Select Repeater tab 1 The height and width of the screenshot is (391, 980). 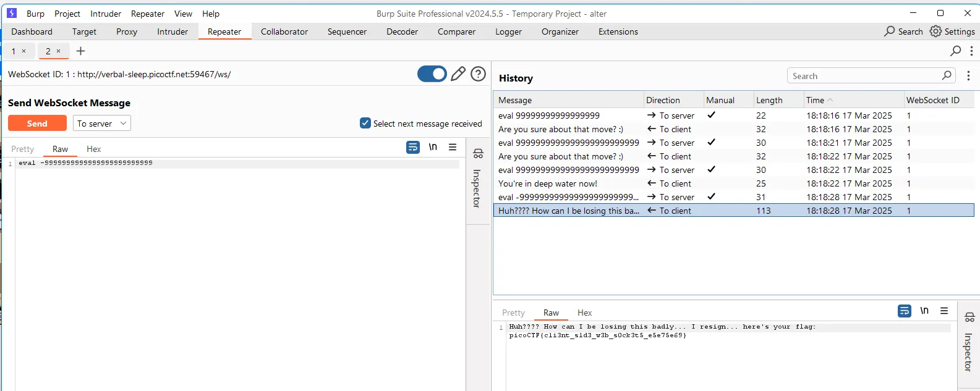(14, 51)
